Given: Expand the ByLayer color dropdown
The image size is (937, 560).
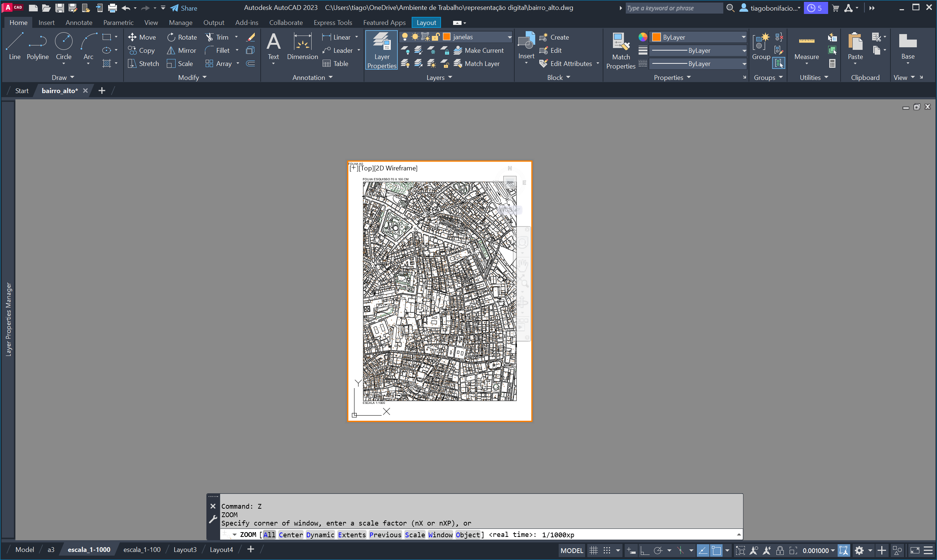Looking at the screenshot, I should [x=743, y=37].
